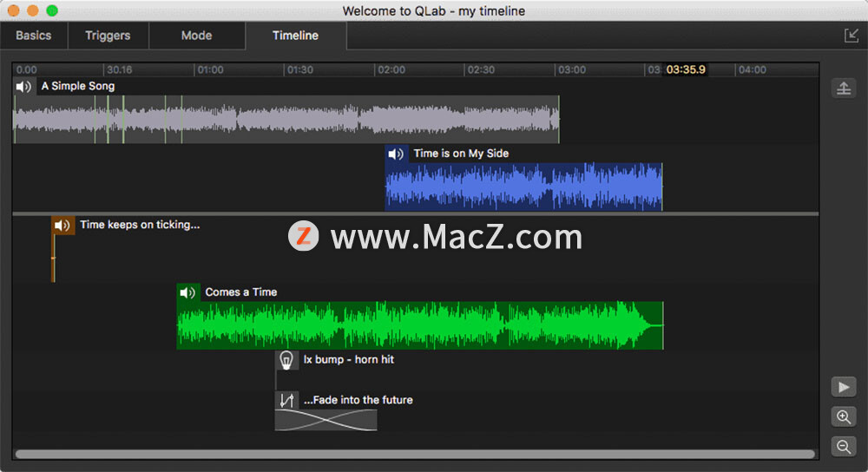The height and width of the screenshot is (472, 868).
Task: Click green speaker icon of Comes a Time
Action: point(188,292)
